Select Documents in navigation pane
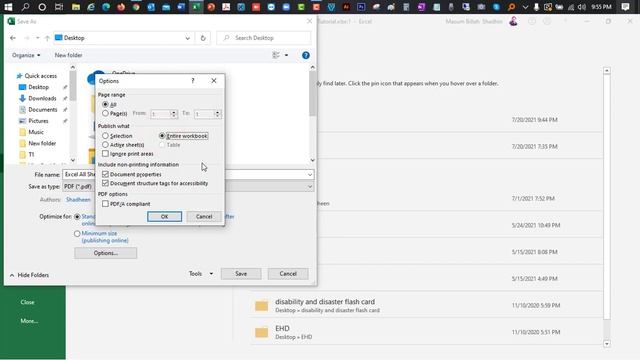Viewport: 640px width, 360px height. coord(42,109)
